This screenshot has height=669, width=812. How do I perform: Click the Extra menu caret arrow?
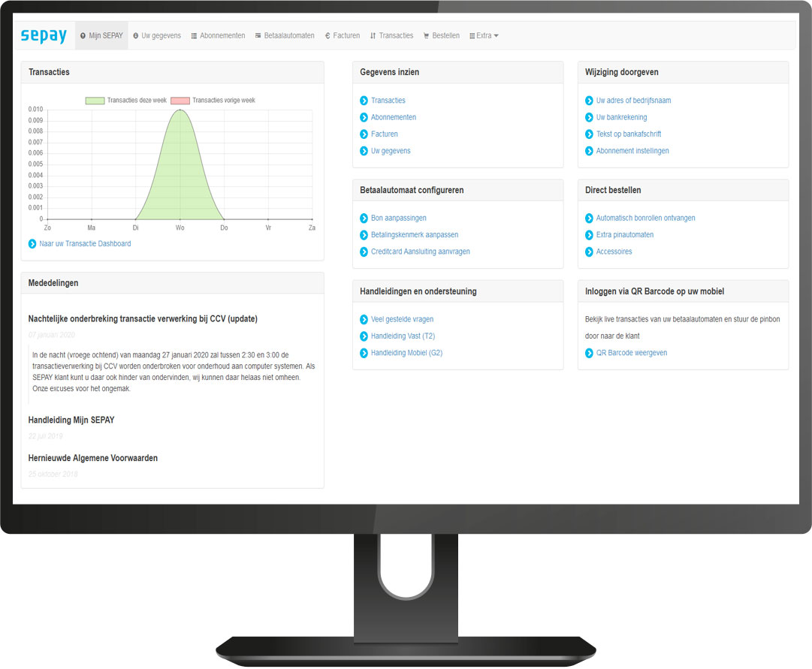tap(496, 36)
